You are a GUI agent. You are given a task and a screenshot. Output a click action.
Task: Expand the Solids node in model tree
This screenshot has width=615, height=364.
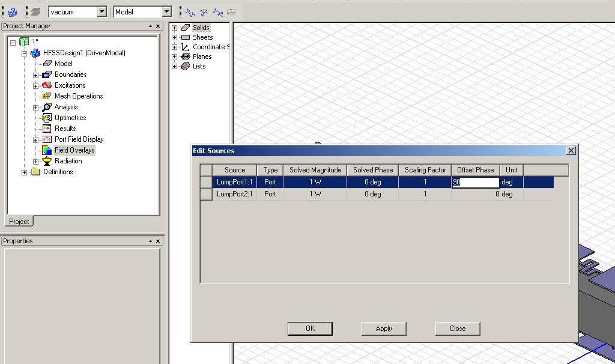[175, 28]
